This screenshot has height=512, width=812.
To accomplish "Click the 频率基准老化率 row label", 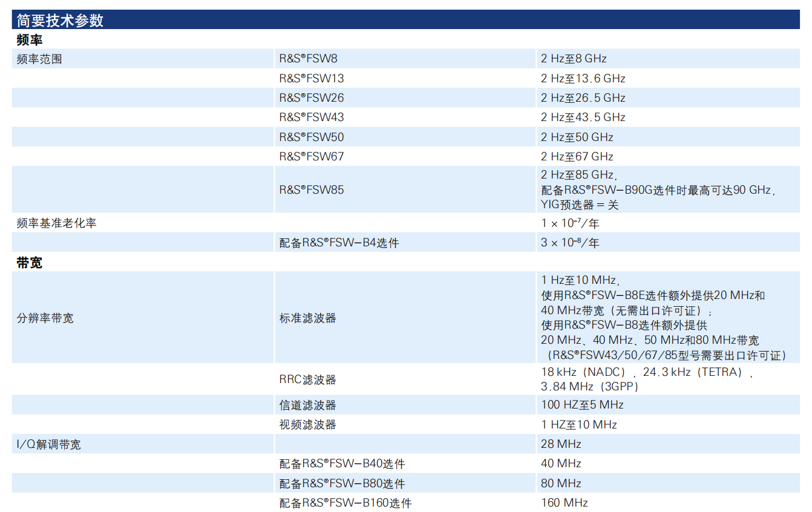I will [x=56, y=223].
